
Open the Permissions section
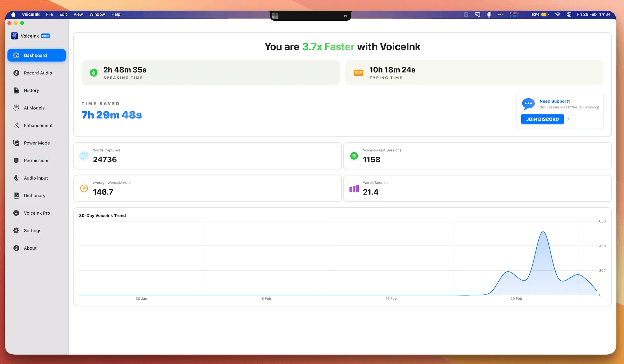coord(37,160)
